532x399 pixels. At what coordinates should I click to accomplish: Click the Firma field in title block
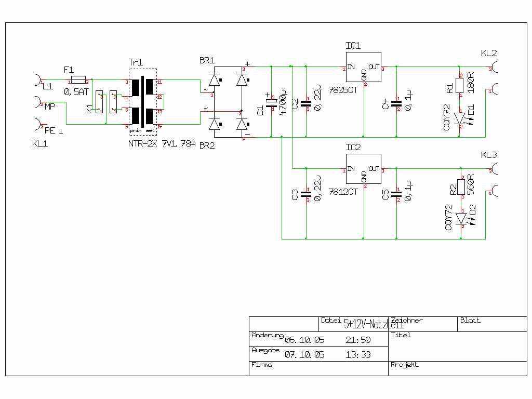(x=318, y=368)
